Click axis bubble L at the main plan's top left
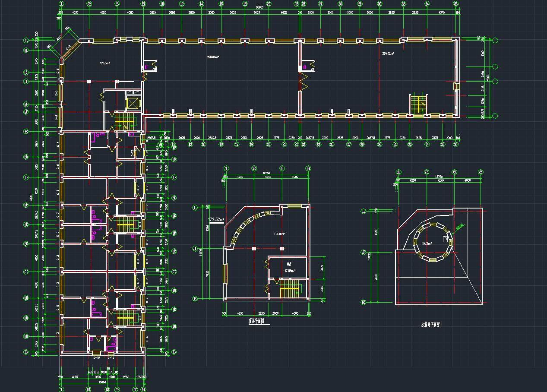The height and width of the screenshot is (392, 547). click(26, 41)
